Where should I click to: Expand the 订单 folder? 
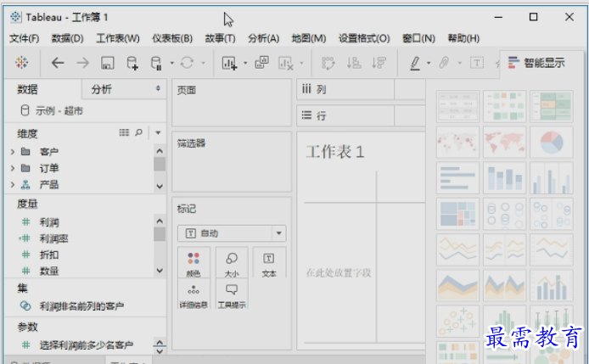coord(13,168)
